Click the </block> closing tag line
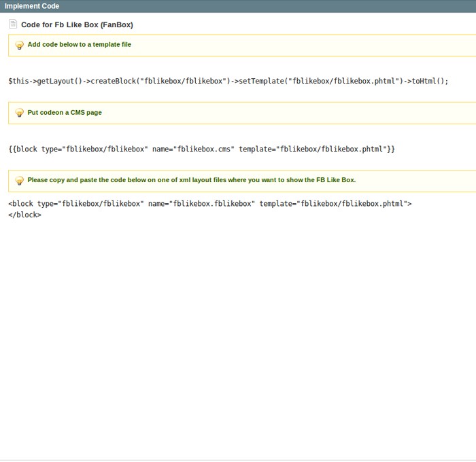This screenshot has width=476, height=462. tap(24, 215)
